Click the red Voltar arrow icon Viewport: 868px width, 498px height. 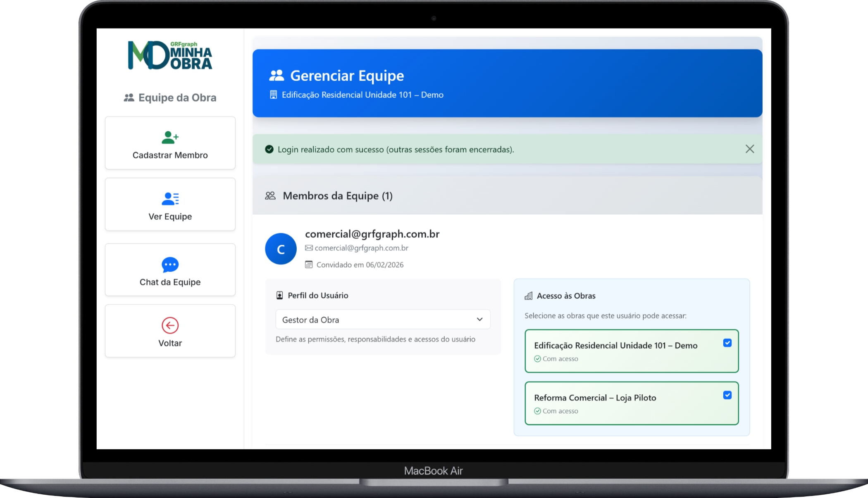coord(170,325)
